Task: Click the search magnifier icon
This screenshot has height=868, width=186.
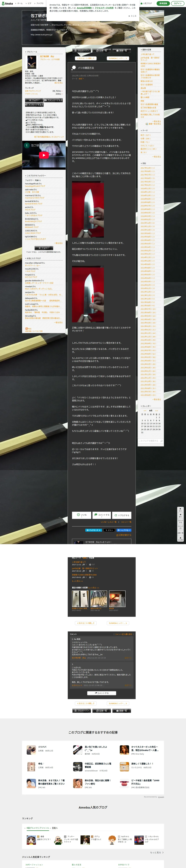Action: tap(162, 441)
